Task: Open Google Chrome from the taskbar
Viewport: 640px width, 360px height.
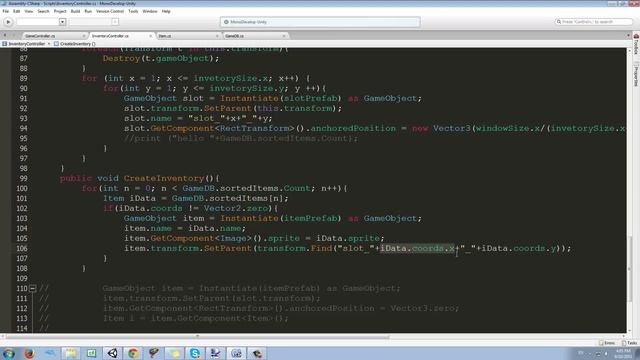Action: point(133,353)
